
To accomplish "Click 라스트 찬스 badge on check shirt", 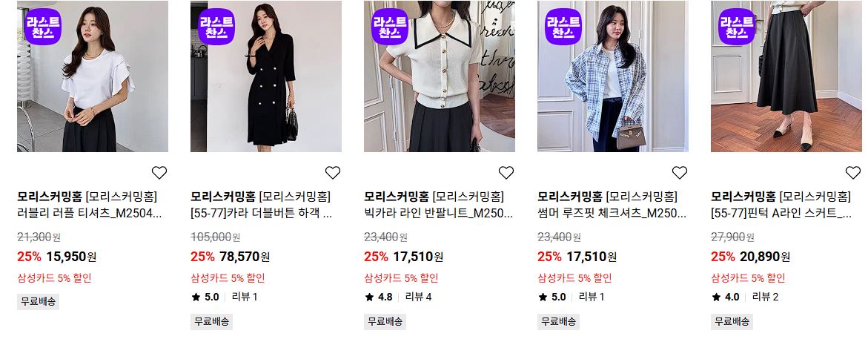I will 563,27.
